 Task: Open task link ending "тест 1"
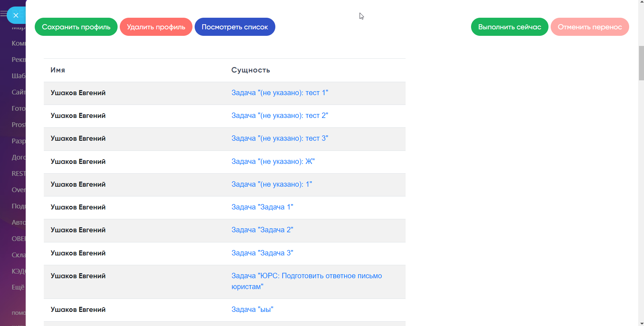pos(280,93)
